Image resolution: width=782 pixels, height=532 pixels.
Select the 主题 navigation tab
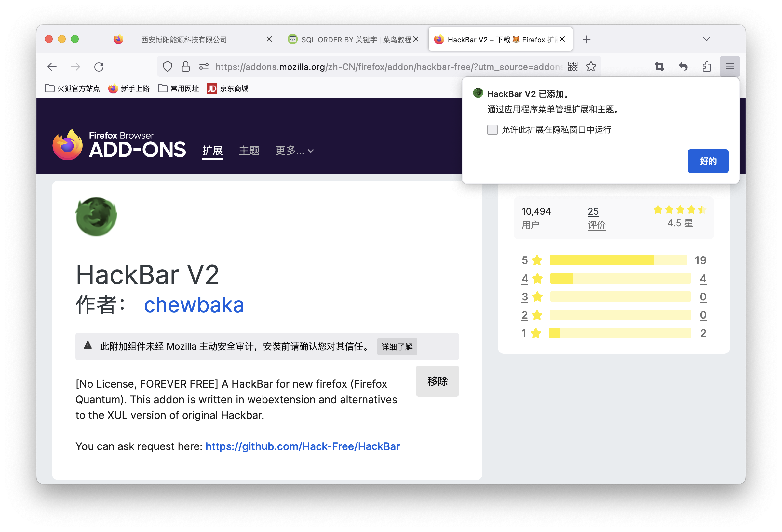tap(249, 151)
